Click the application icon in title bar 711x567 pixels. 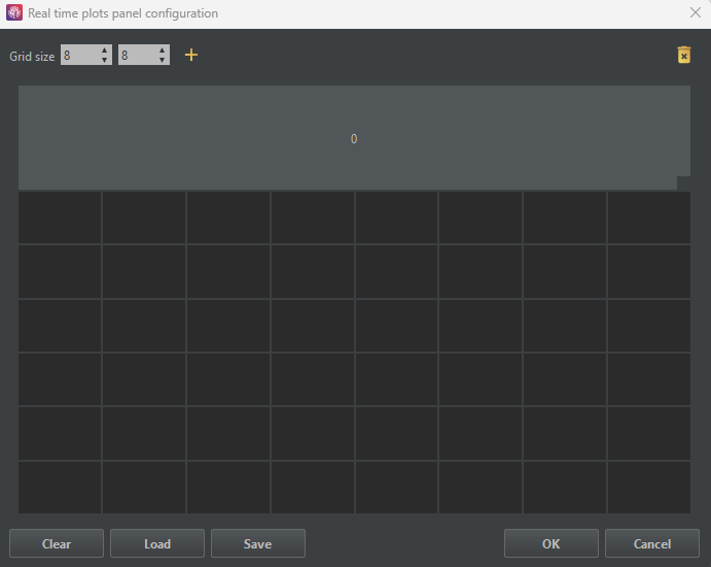click(x=14, y=13)
